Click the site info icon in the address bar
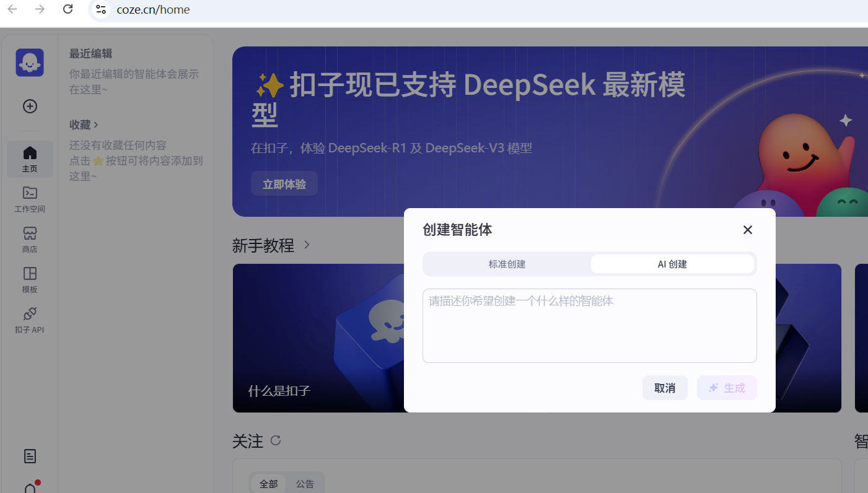Screen dimensions: 868x493 (x=101, y=9)
